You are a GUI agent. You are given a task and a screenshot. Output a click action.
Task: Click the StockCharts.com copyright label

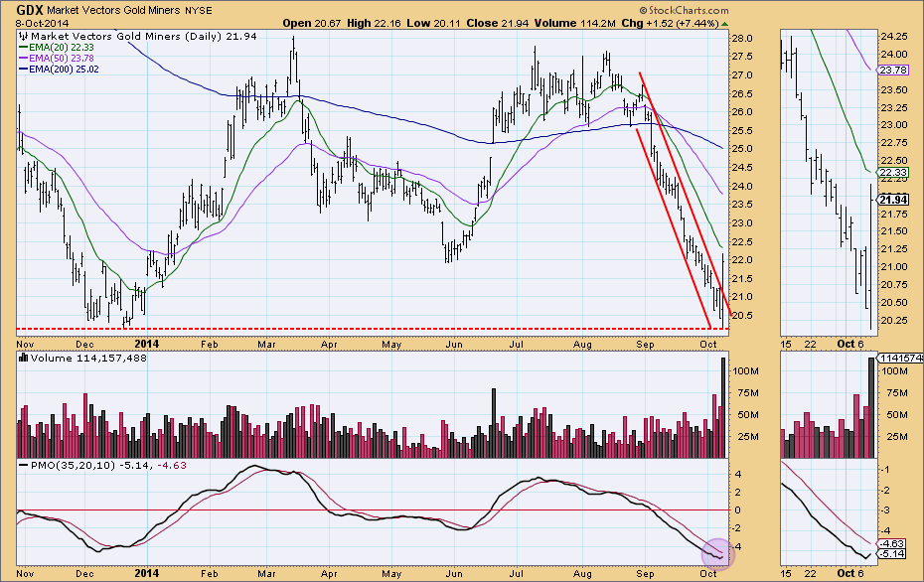click(684, 11)
